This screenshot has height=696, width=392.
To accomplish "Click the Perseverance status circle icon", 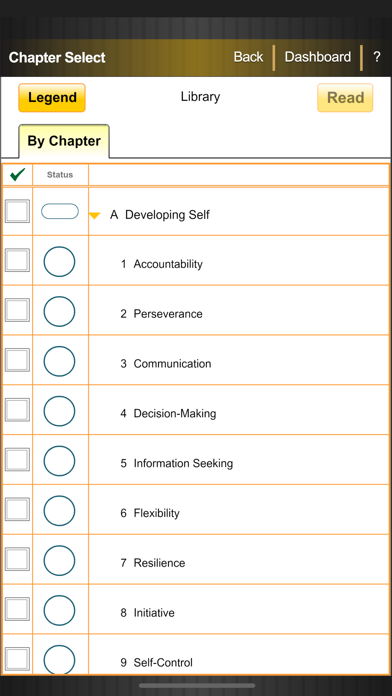I will 59,311.
